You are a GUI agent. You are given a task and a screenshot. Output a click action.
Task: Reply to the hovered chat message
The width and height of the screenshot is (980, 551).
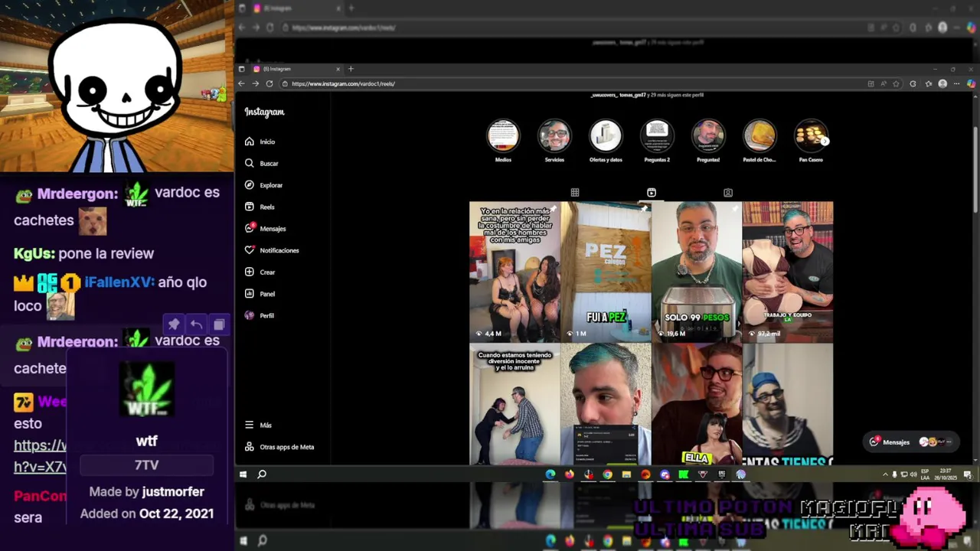[x=196, y=324]
